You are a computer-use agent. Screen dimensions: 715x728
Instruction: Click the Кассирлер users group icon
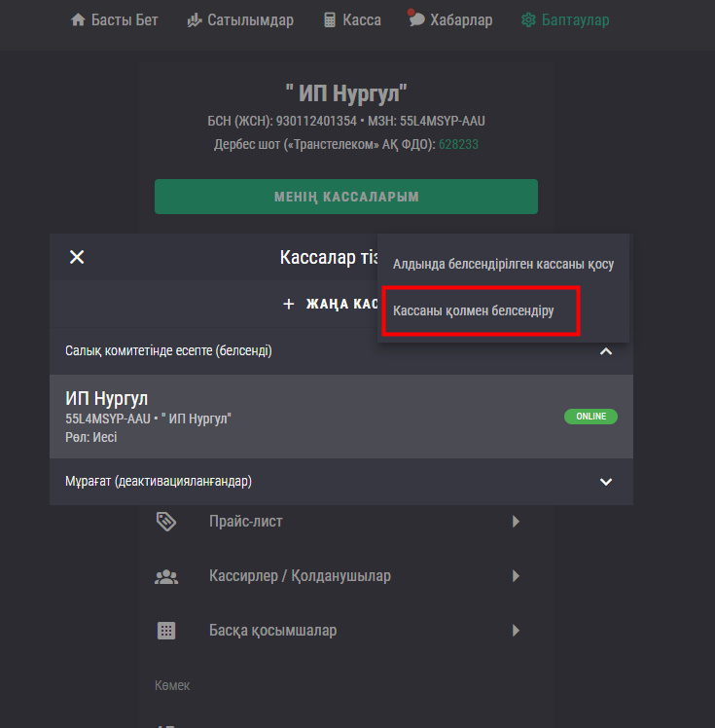(x=166, y=576)
